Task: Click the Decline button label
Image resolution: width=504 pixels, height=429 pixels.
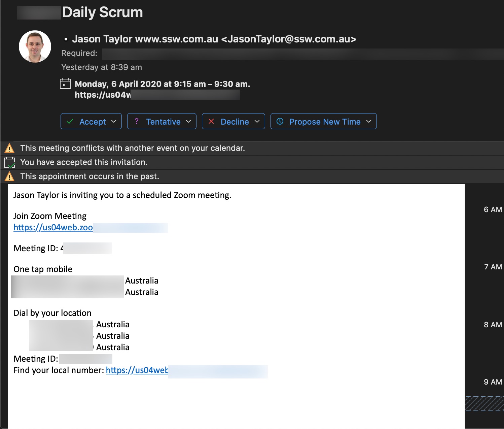Action: [235, 122]
